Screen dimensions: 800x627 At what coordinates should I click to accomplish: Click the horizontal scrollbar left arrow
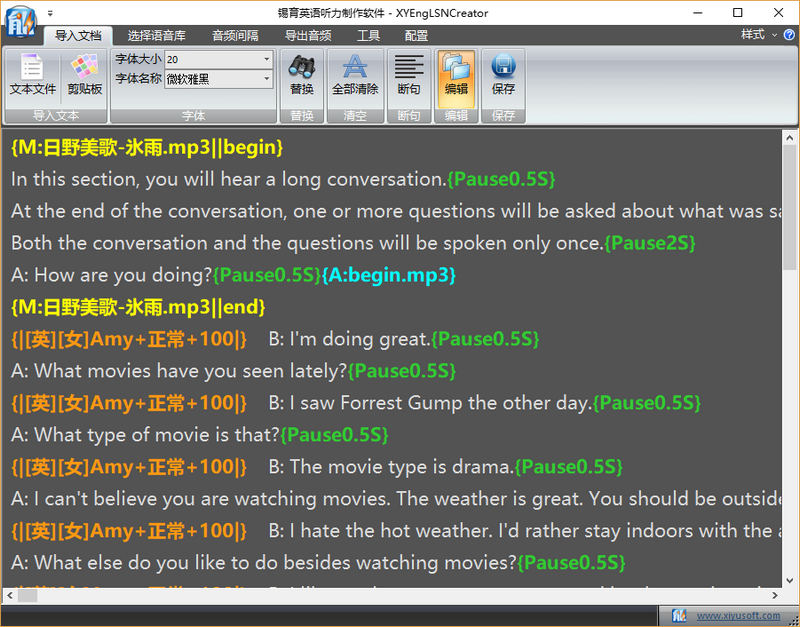[x=10, y=595]
